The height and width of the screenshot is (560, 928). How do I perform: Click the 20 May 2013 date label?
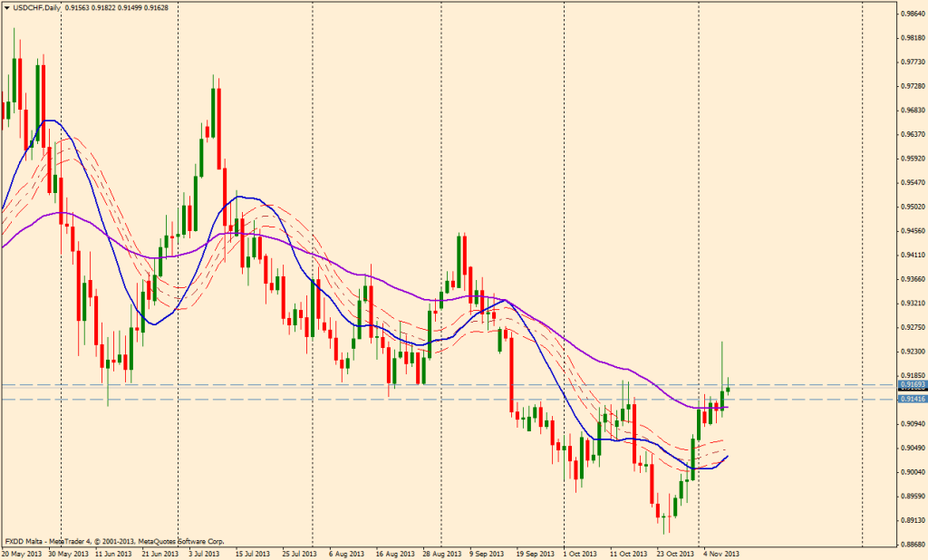point(21,554)
